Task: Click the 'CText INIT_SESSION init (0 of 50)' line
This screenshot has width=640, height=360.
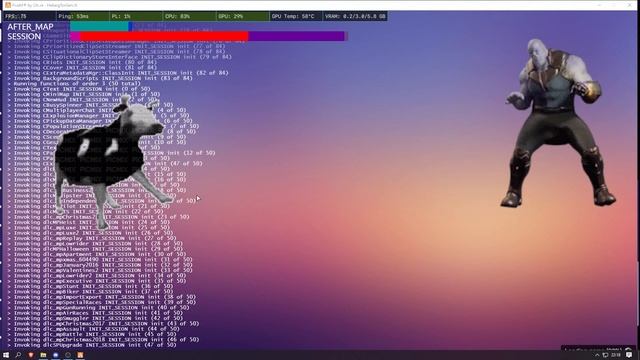Action: click(x=79, y=89)
